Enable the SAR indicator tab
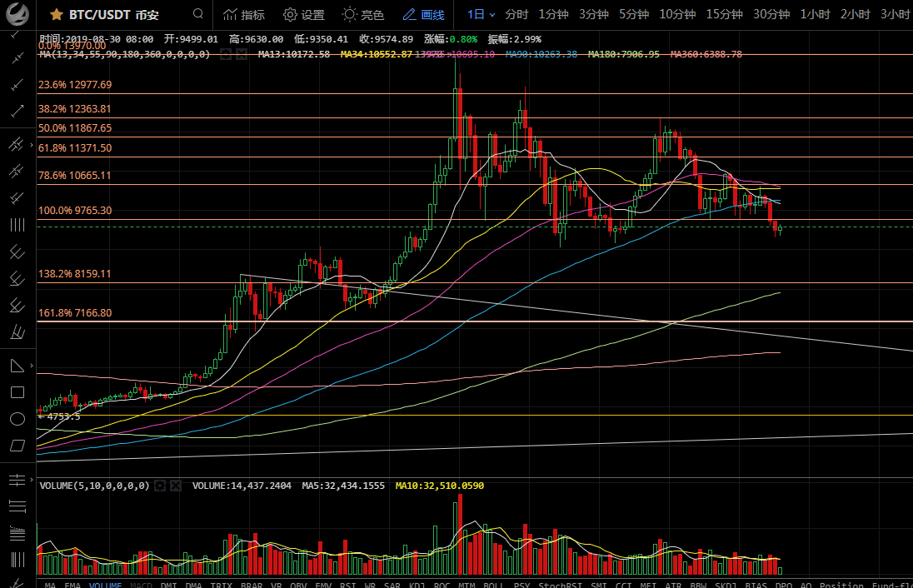 392,585
